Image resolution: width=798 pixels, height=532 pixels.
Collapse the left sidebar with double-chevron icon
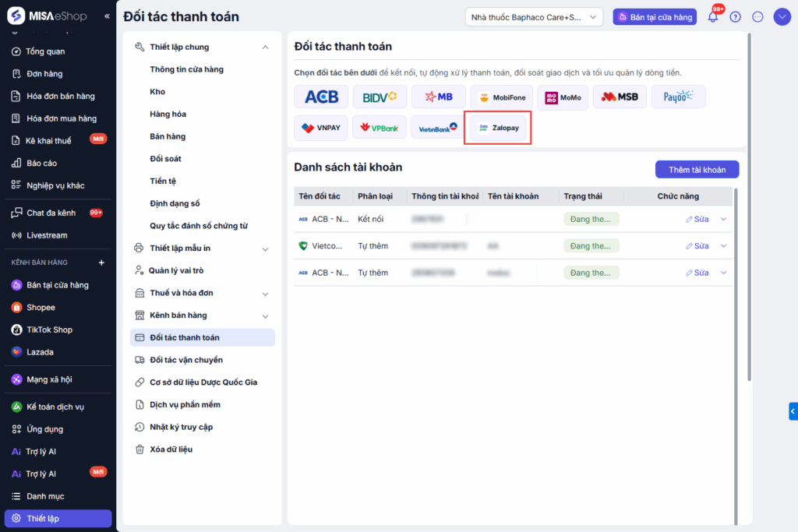(x=107, y=16)
